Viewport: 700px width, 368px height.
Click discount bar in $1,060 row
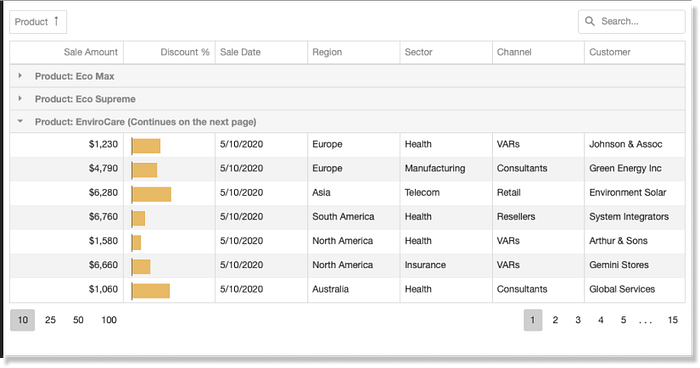pos(150,290)
